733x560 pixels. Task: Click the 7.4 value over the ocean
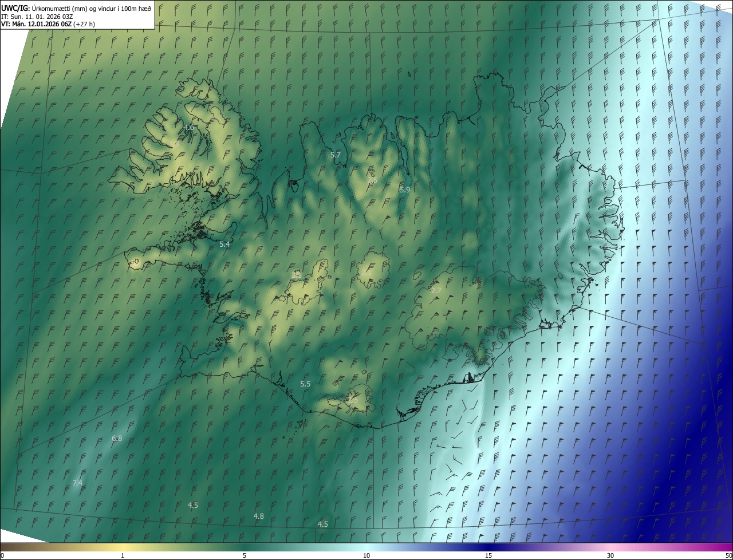(77, 483)
